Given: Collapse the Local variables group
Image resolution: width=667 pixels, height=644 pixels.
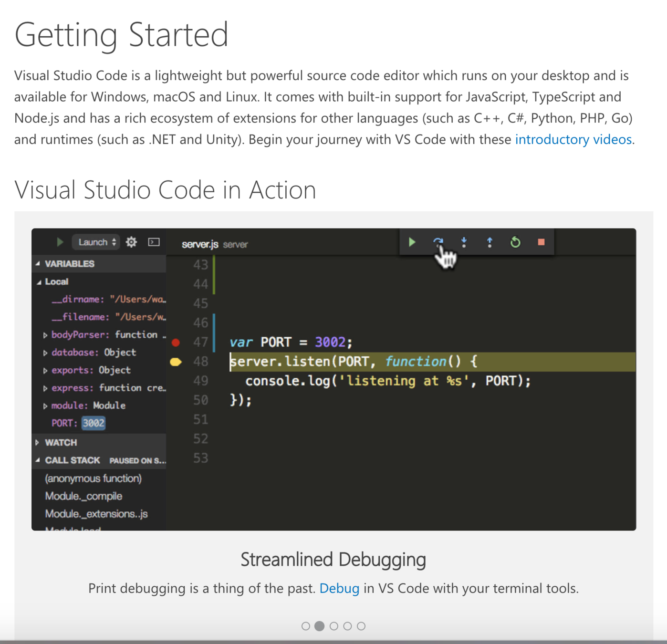Looking at the screenshot, I should pyautogui.click(x=39, y=282).
